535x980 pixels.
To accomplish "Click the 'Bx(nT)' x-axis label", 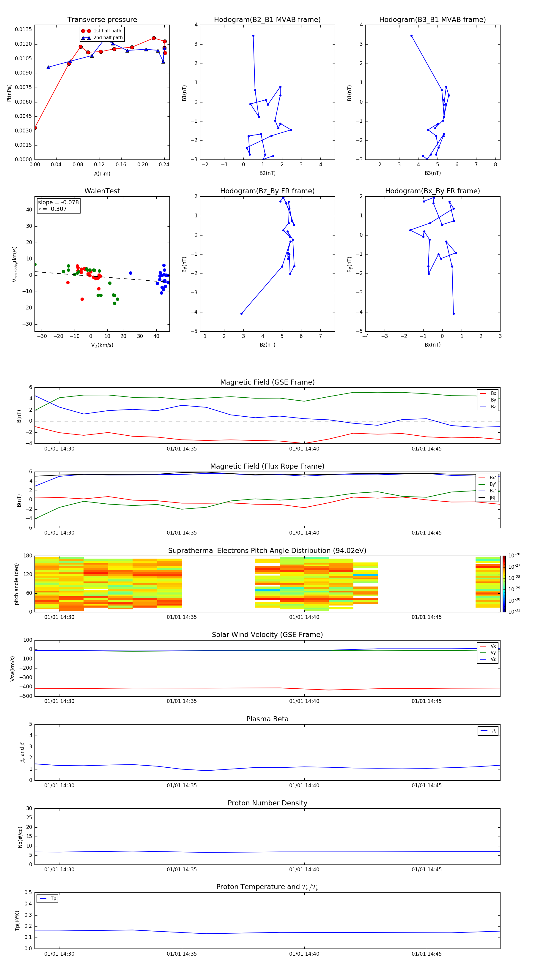I will (432, 345).
